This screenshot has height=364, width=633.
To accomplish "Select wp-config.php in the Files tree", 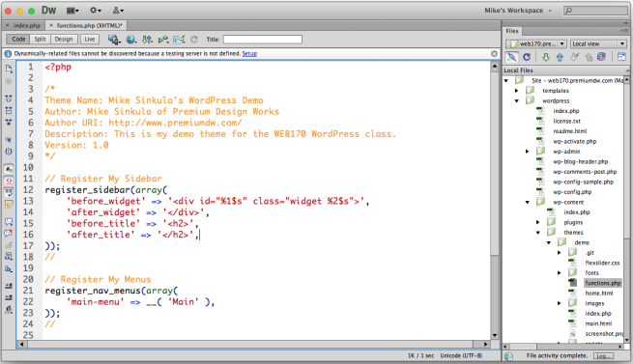I will click(572, 192).
